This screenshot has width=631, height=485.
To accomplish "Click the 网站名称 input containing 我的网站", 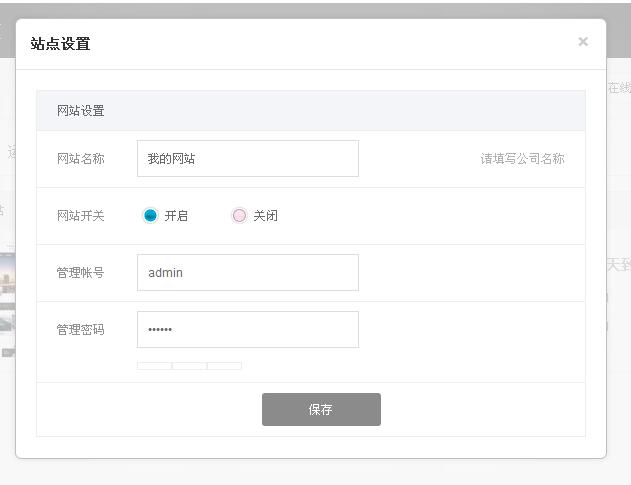I will (x=247, y=158).
